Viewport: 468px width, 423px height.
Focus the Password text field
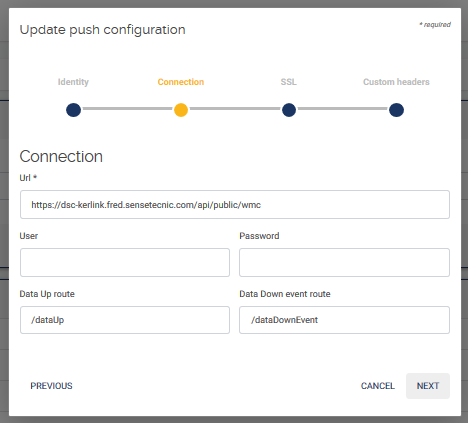pyautogui.click(x=344, y=262)
